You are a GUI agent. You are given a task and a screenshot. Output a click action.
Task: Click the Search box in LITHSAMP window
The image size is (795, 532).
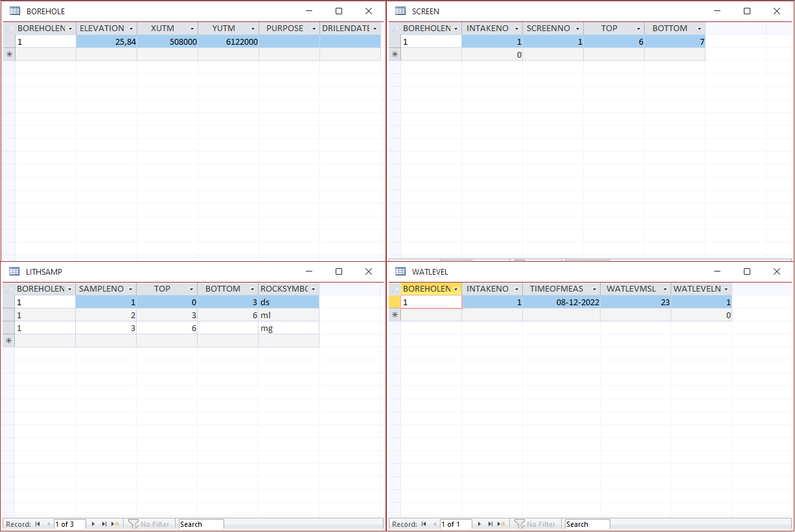click(202, 524)
